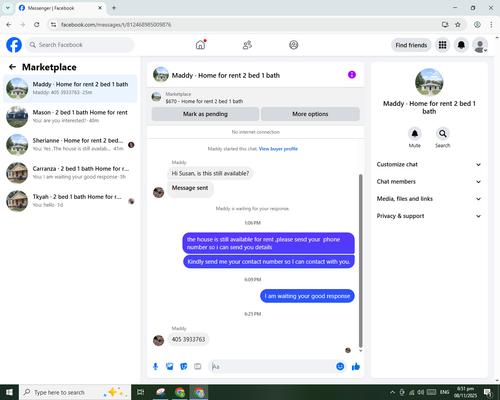Search in conversation magnifier icon

coord(443,134)
